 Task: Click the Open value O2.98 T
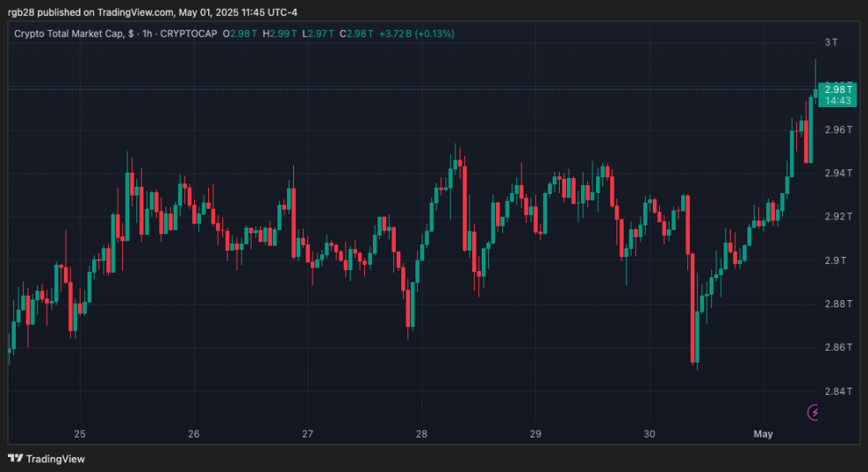[240, 34]
